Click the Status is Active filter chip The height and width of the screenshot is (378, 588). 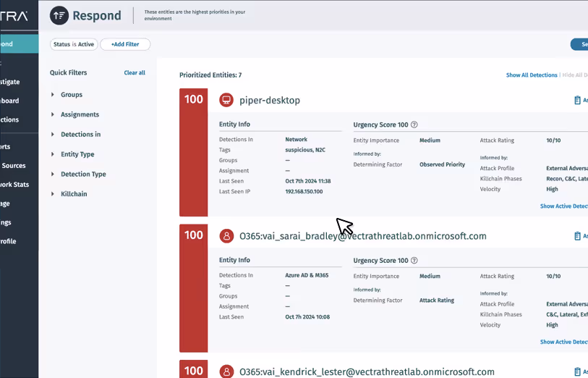coord(74,44)
